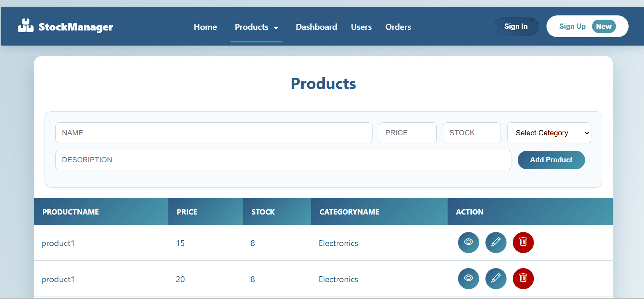Click the Products page heading
This screenshot has height=299, width=644.
323,83
